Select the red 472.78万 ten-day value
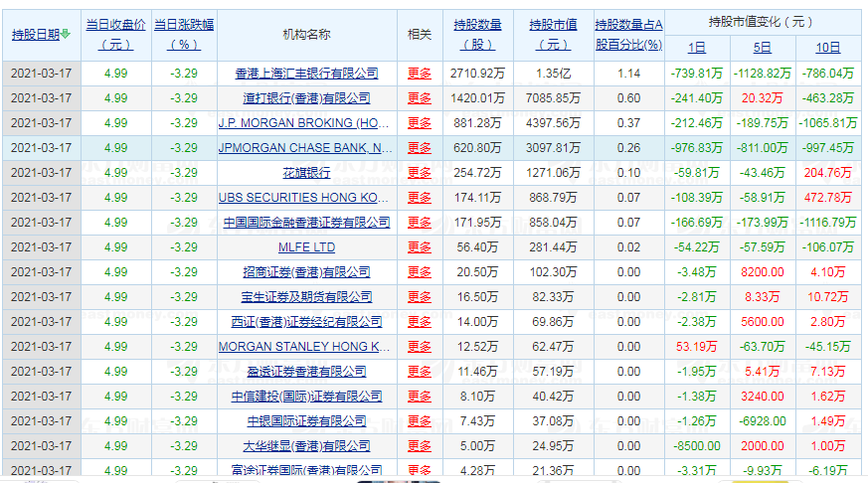Viewport: 868px width, 483px height. (x=827, y=198)
